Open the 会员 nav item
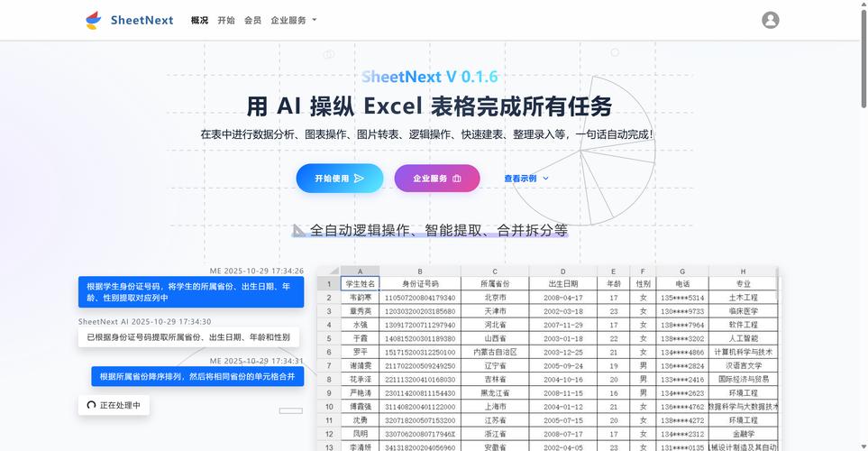The image size is (868, 451). (252, 20)
